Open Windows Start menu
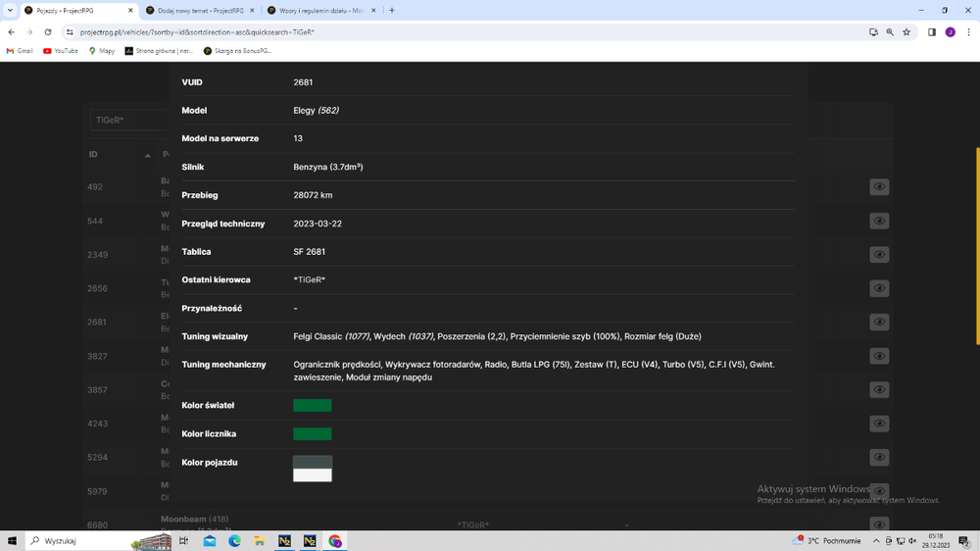 tap(12, 540)
